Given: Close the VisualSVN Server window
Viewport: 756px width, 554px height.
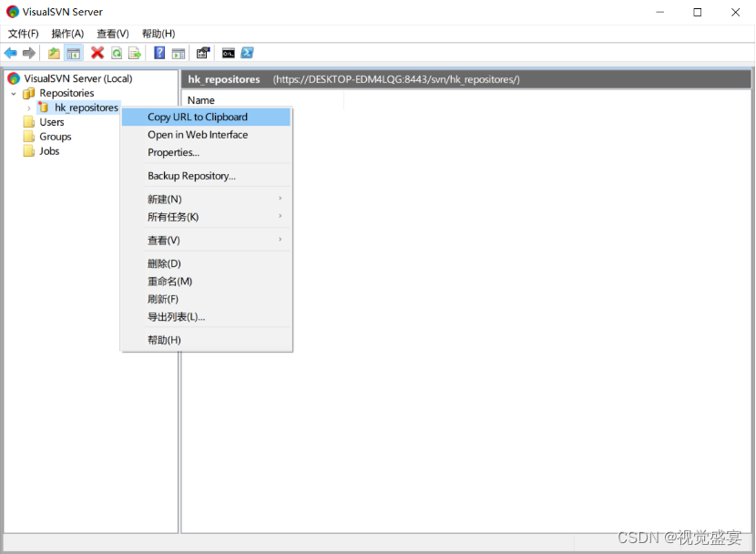Looking at the screenshot, I should pos(735,12).
